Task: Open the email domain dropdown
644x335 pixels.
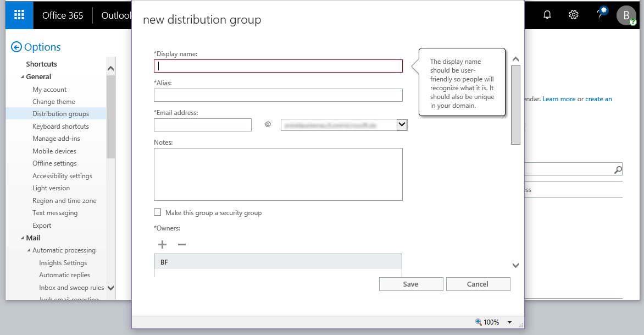Action: [402, 125]
